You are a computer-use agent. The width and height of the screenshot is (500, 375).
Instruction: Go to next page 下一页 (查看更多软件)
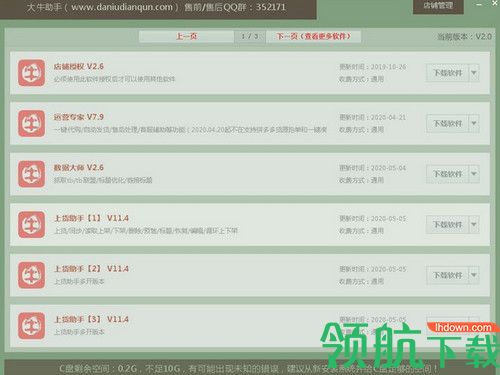[x=313, y=36]
